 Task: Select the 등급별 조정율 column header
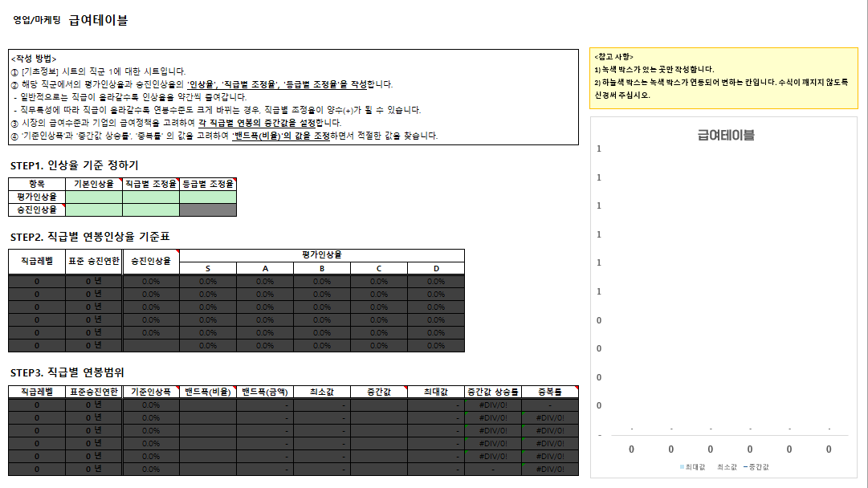[x=208, y=184]
